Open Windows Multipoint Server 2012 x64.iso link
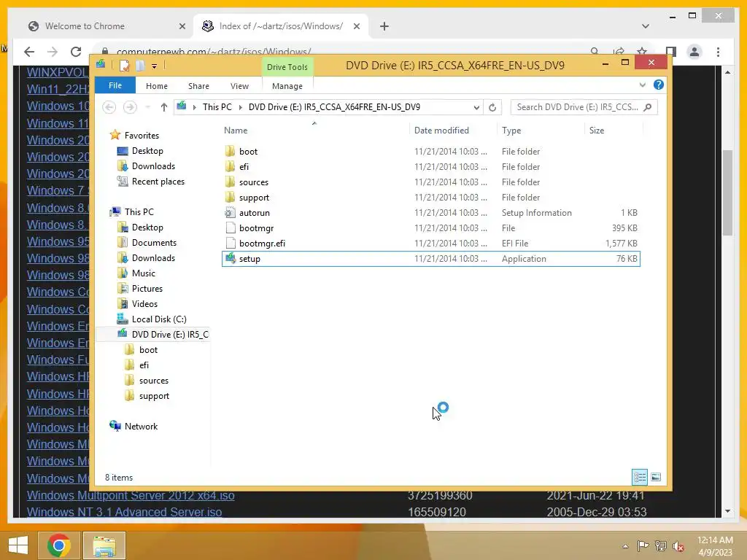This screenshot has height=560, width=747. coord(131,495)
